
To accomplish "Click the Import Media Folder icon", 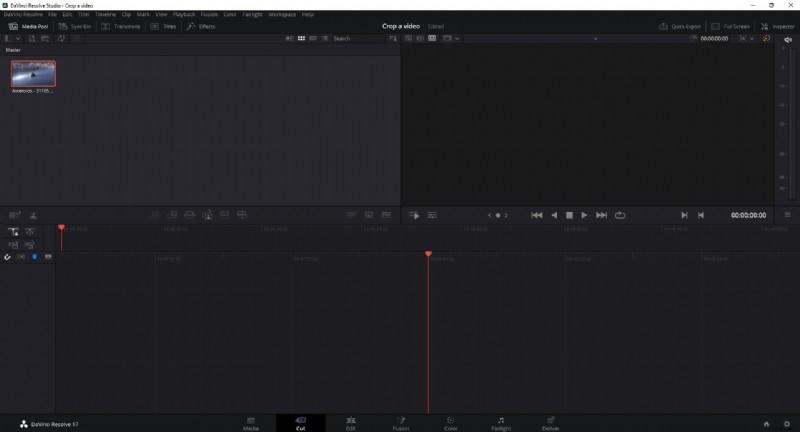I will pyautogui.click(x=45, y=38).
